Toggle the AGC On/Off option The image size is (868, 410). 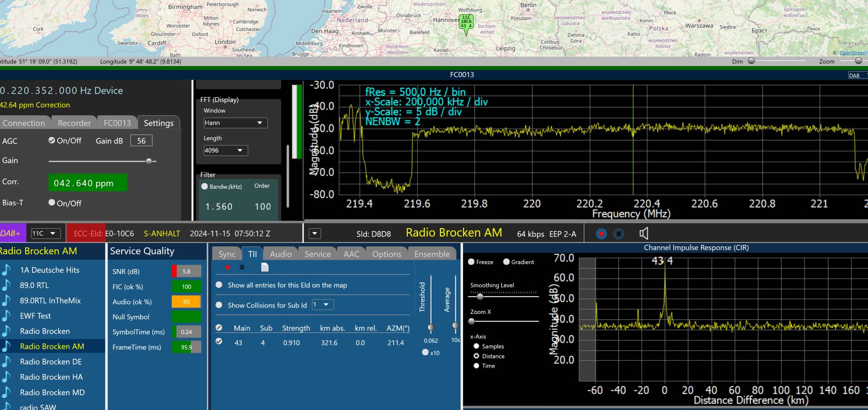(52, 140)
